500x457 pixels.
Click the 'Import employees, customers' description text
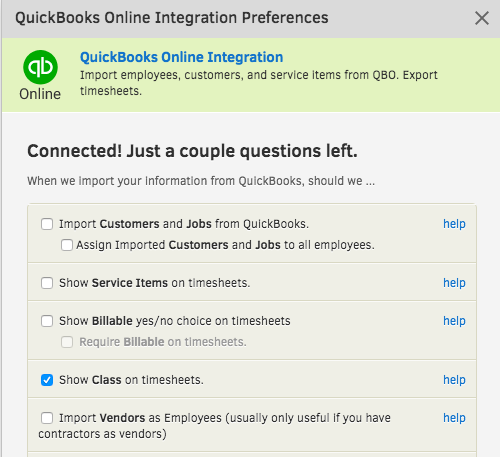(258, 83)
